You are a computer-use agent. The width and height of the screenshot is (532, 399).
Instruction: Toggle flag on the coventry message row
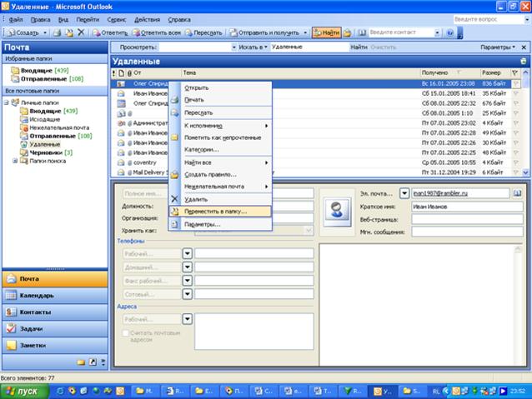(x=515, y=162)
